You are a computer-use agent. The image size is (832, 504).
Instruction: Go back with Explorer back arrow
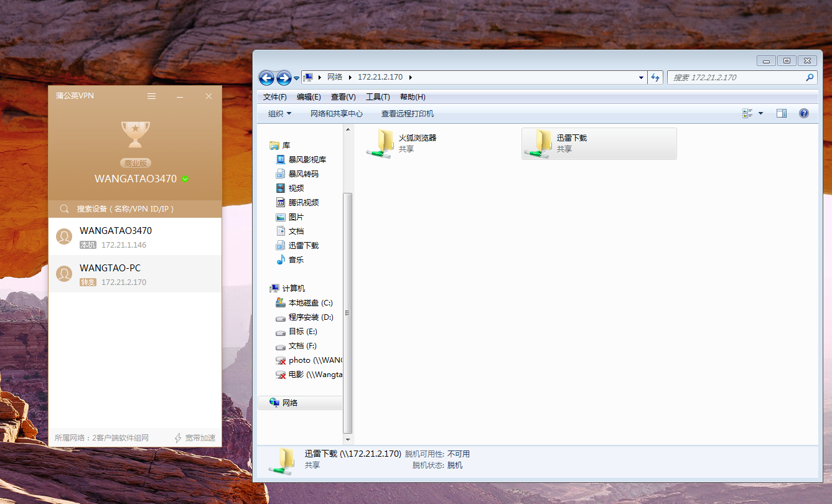point(266,78)
